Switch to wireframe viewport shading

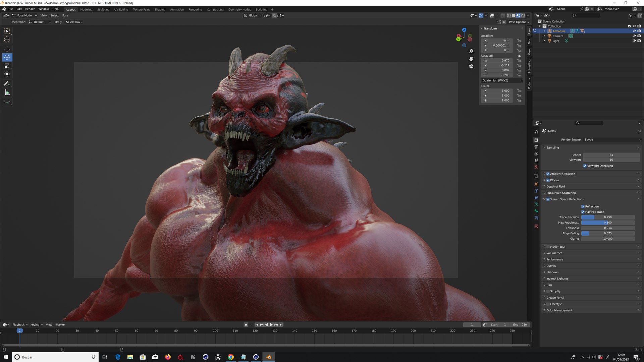509,15
